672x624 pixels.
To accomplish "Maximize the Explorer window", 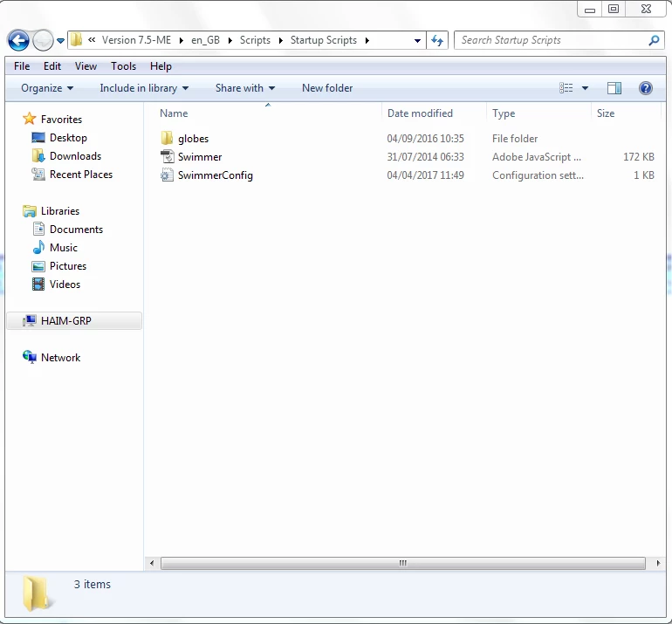I will tap(614, 9).
